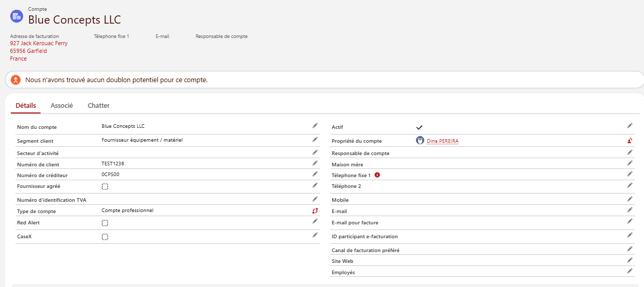
Task: Click pencil icon for Téléphone fixe 1
Action: point(630,174)
